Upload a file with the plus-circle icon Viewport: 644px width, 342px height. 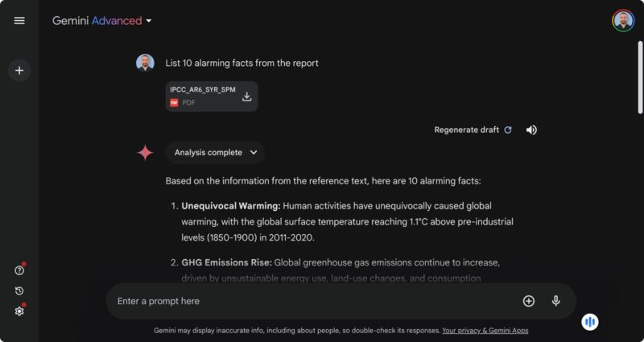tap(529, 301)
